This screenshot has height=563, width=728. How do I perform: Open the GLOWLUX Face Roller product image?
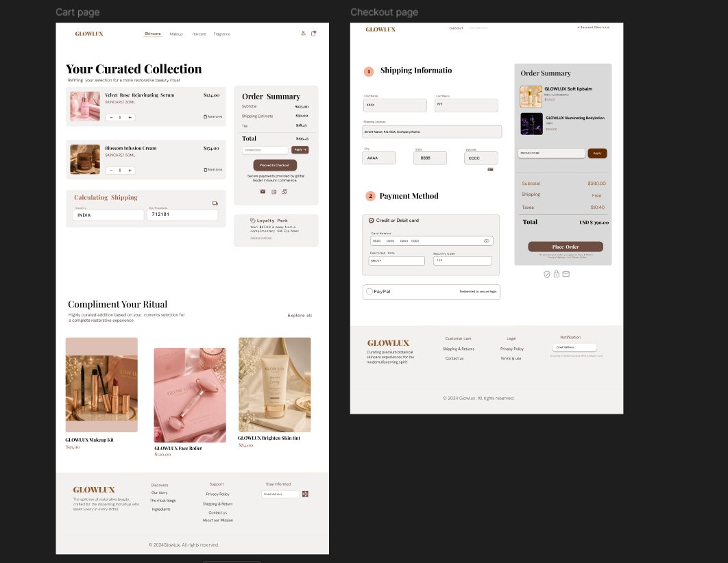tap(190, 395)
